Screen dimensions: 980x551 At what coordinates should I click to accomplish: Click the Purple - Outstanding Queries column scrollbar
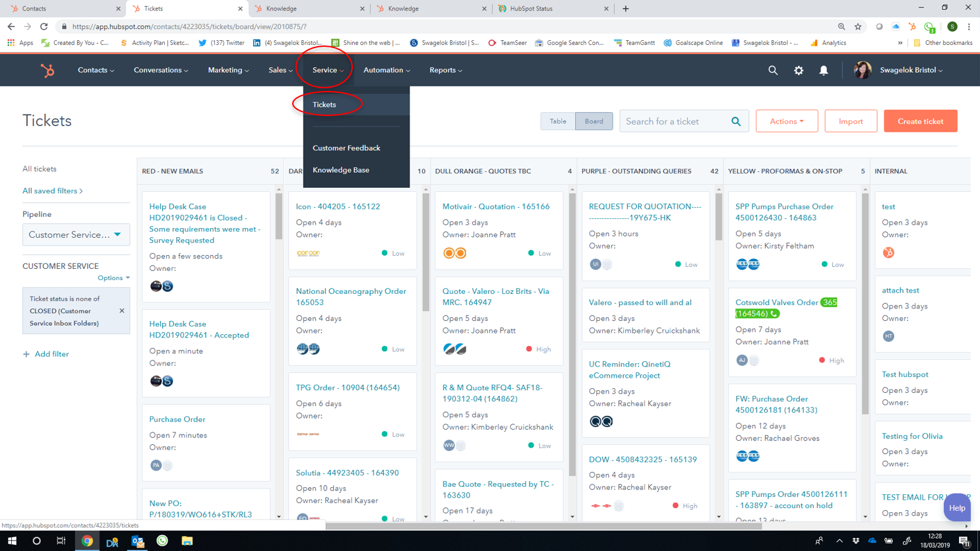pos(718,216)
